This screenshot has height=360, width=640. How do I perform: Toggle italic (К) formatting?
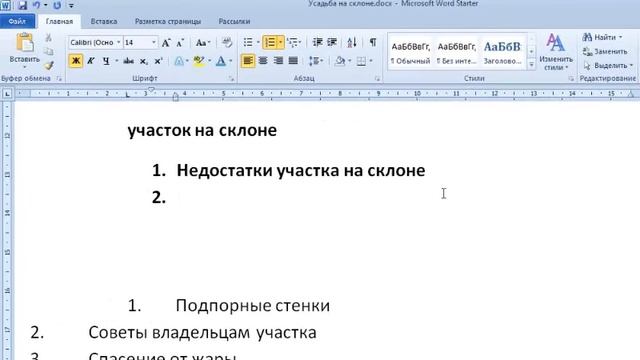click(x=91, y=61)
